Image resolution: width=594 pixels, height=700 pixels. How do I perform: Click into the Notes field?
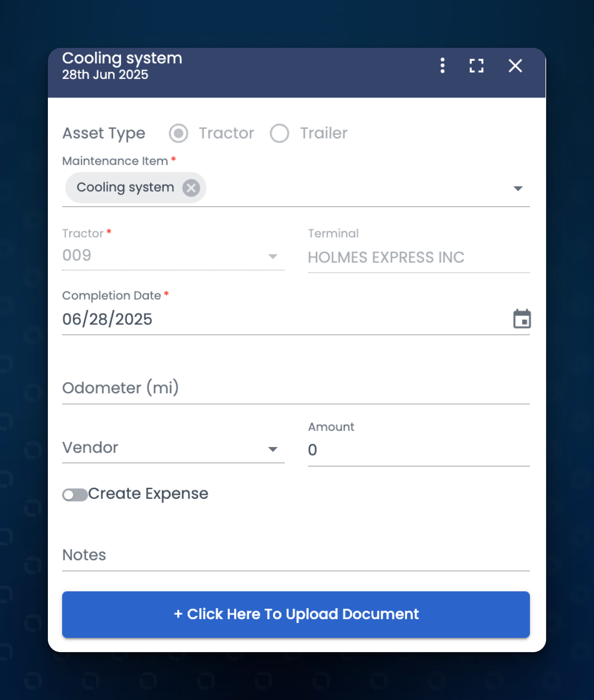(x=296, y=555)
